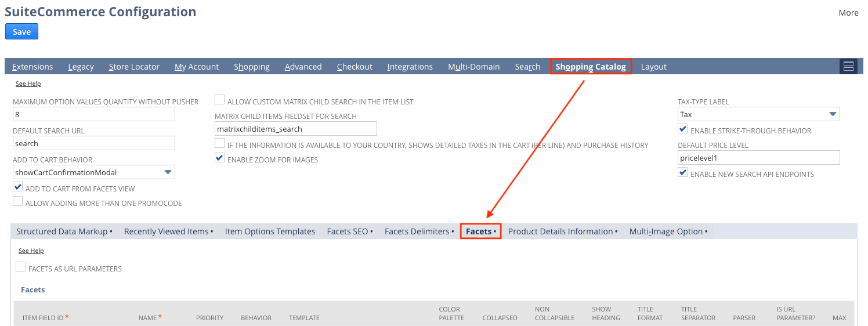Viewport: 868px width, 326px height.
Task: Click the Name column header
Action: (x=150, y=317)
